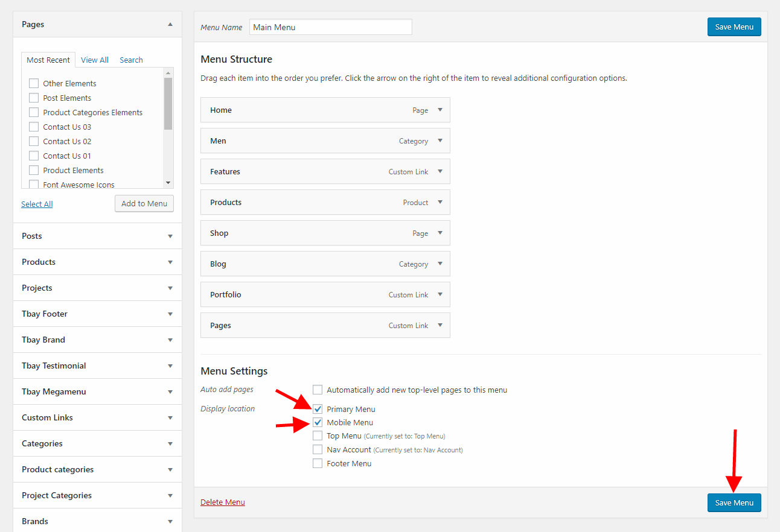
Task: Click the bottom Save Menu button
Action: 734,502
